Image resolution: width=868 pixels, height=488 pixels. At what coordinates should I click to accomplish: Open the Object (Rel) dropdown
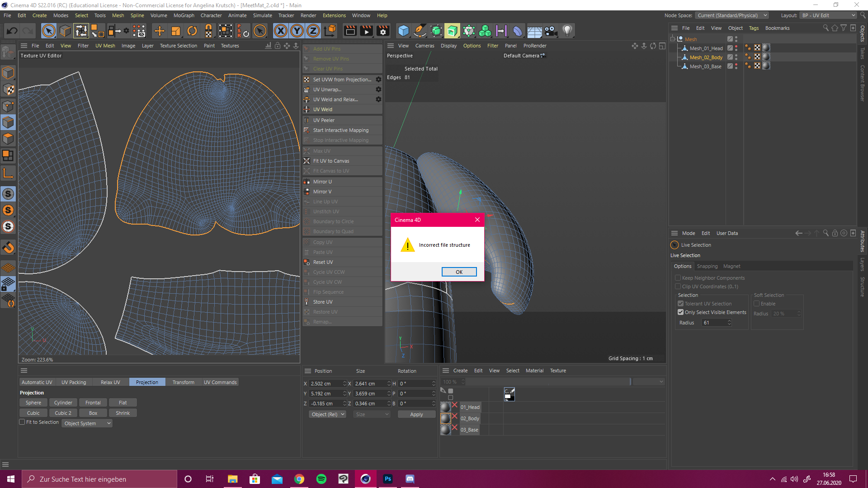point(328,414)
